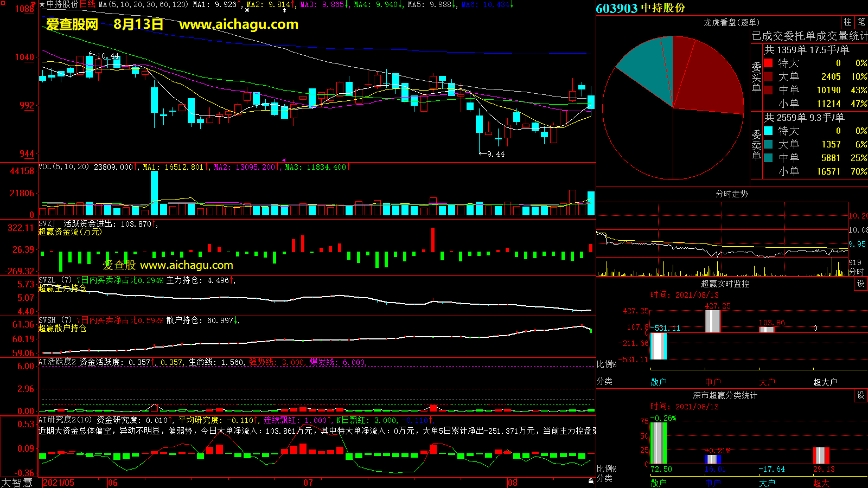Viewport: 868px width, 488px height.
Task: Click the MA(5,10,20,30,60,120) indicator parameters
Action: pyautogui.click(x=143, y=4)
